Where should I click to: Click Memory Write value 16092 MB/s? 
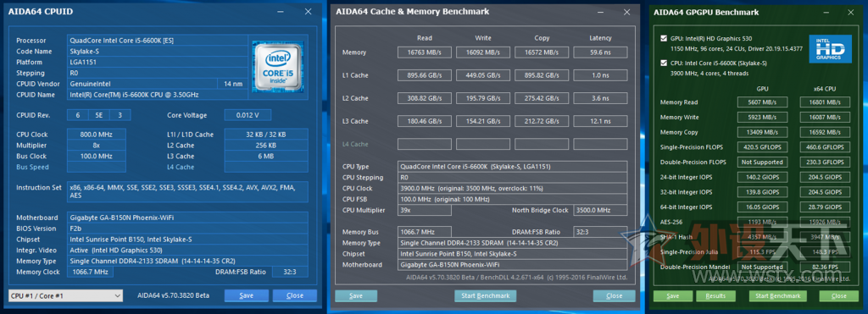pyautogui.click(x=483, y=52)
